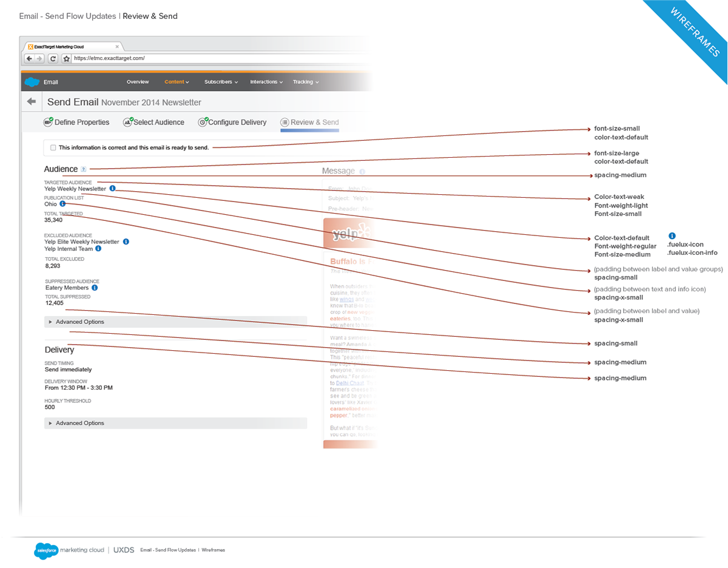Expand Advanced Options in the Delivery section

pos(175,423)
